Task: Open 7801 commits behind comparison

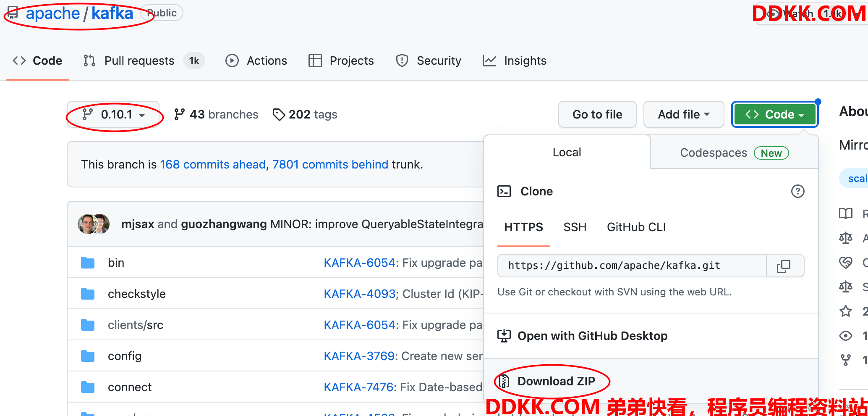Action: (x=330, y=164)
